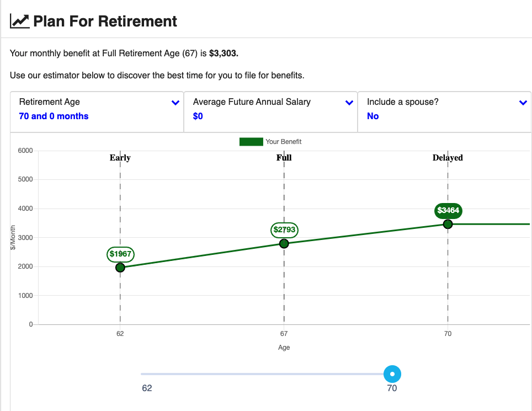
Task: Click the Delayed marker label
Action: pos(448,158)
